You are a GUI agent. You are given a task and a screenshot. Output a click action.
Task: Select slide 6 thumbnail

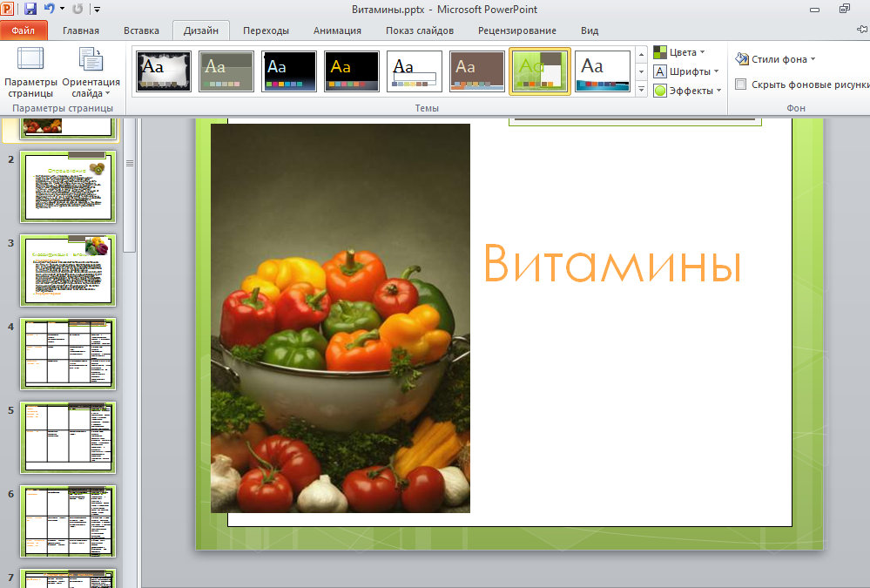point(68,521)
